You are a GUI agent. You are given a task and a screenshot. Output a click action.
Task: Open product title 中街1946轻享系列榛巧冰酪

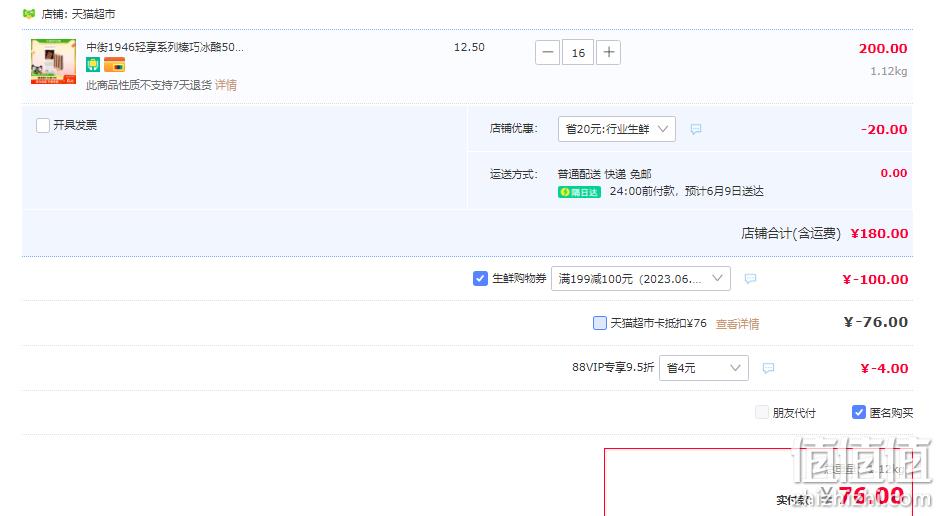165,47
